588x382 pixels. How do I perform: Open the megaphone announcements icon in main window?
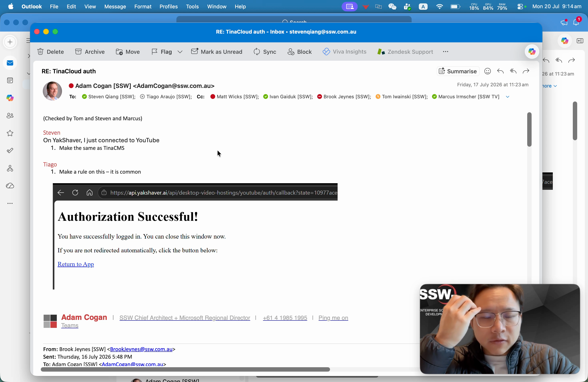click(564, 22)
